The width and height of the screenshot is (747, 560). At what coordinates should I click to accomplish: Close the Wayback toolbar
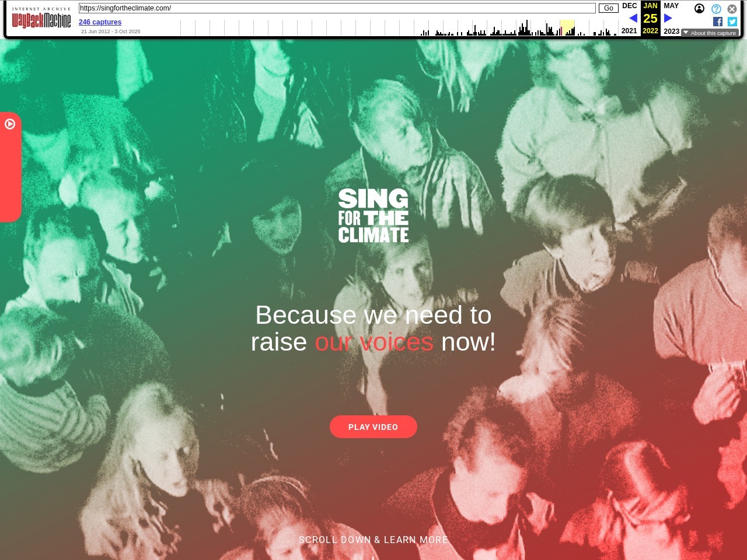(x=732, y=9)
